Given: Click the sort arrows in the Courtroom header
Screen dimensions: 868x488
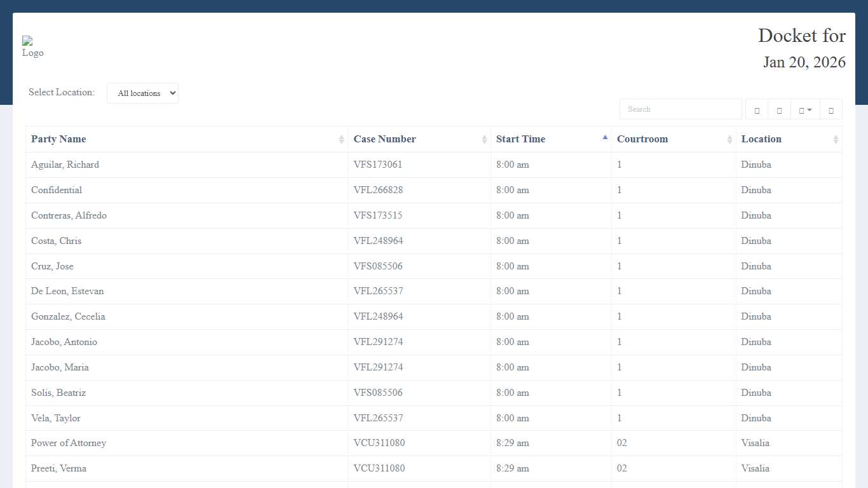Looking at the screenshot, I should 729,140.
